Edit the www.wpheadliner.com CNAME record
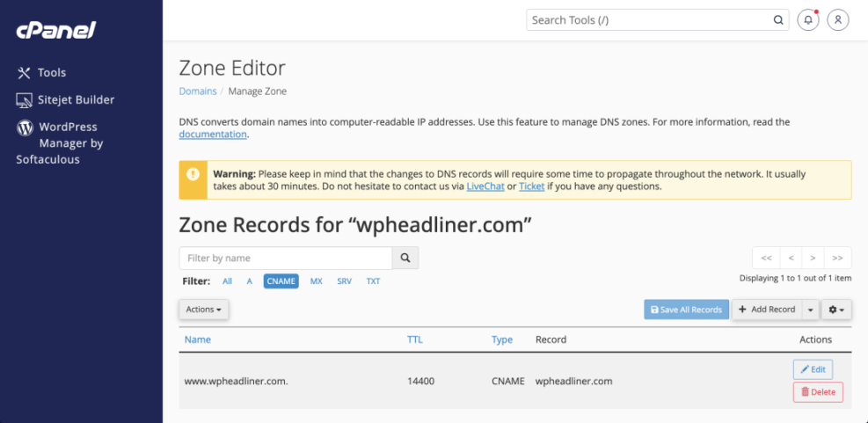868x423 pixels. click(813, 369)
